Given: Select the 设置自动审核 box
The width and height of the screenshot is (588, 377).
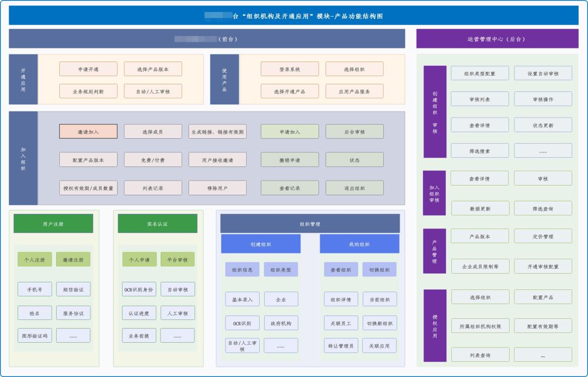Looking at the screenshot, I should (x=543, y=73).
